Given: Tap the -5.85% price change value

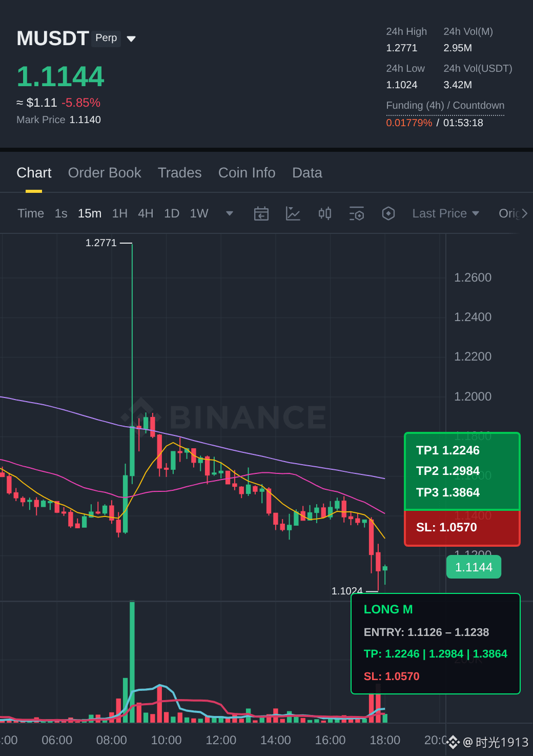Looking at the screenshot, I should click(x=81, y=103).
